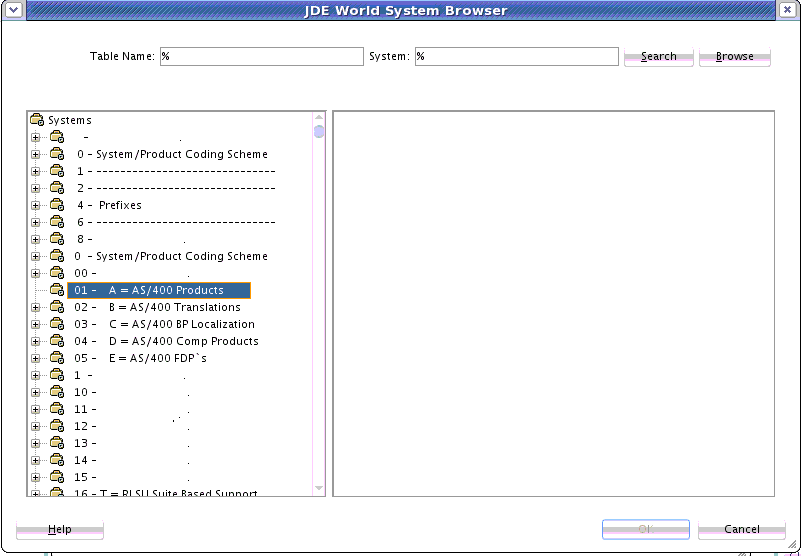
Task: Expand the '04 - D = AS/400 Comp Products' node
Action: pos(35,341)
